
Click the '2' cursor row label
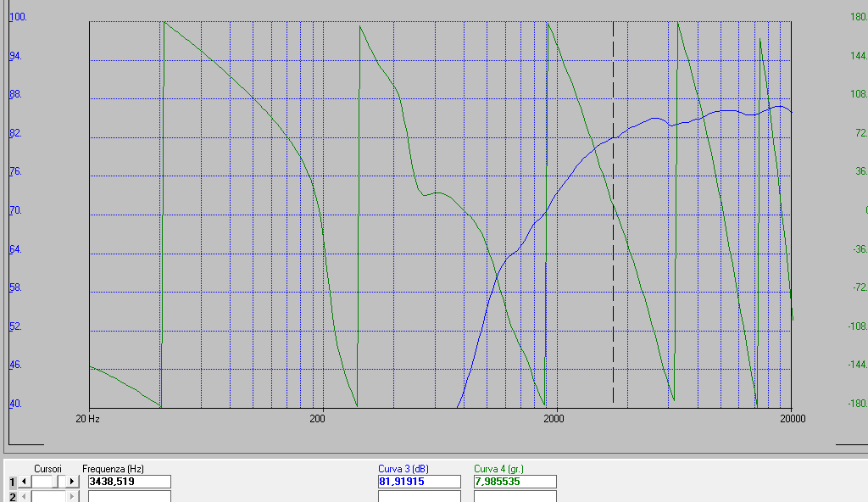[12, 497]
